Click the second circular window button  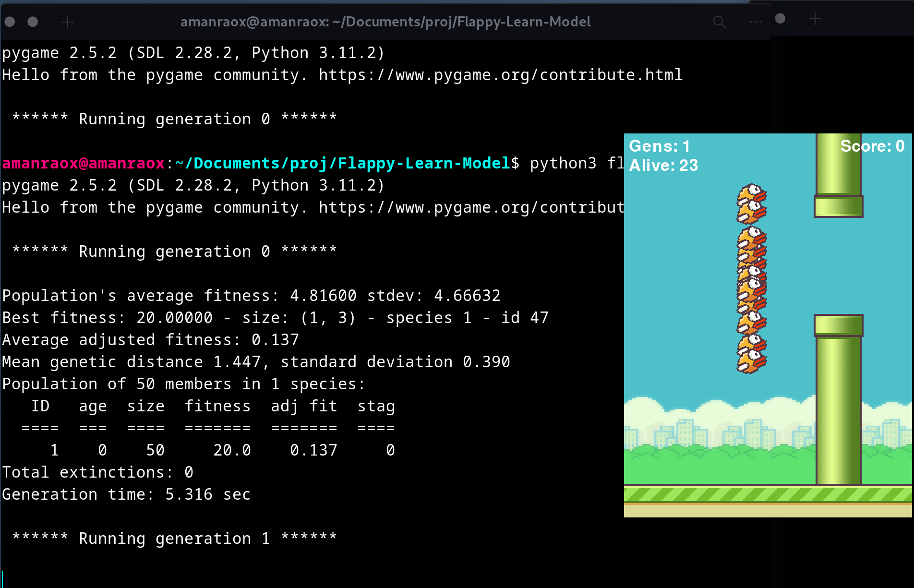tap(33, 22)
